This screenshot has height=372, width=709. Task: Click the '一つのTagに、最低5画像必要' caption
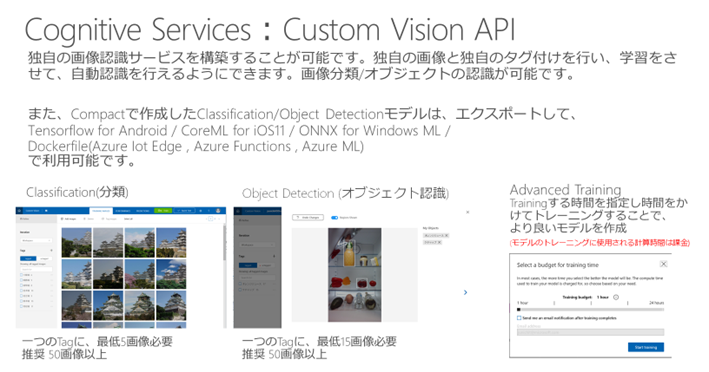click(x=97, y=341)
